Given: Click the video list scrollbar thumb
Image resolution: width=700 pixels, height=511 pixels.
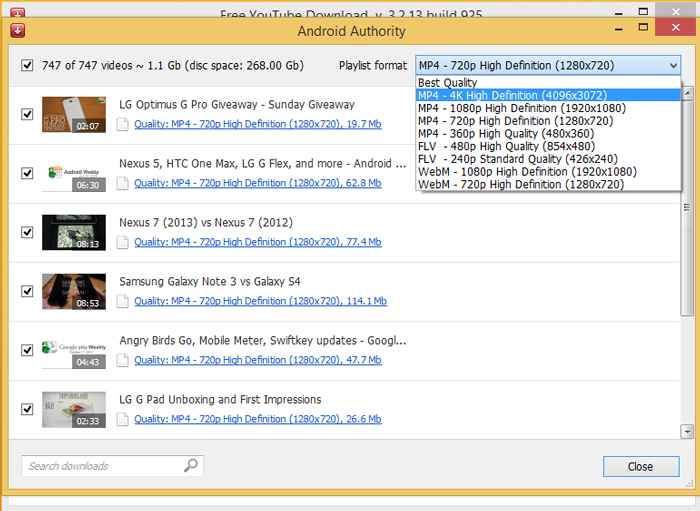Looking at the screenshot, I should [687, 208].
